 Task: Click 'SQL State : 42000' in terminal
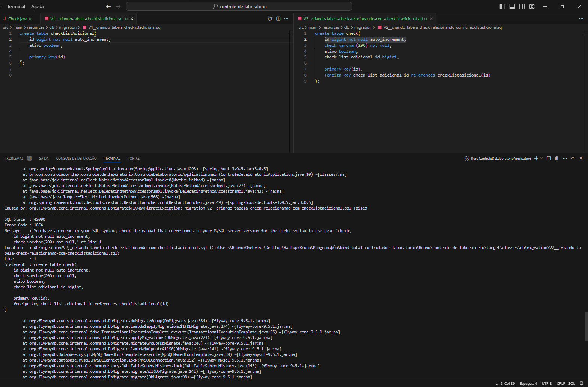25,219
